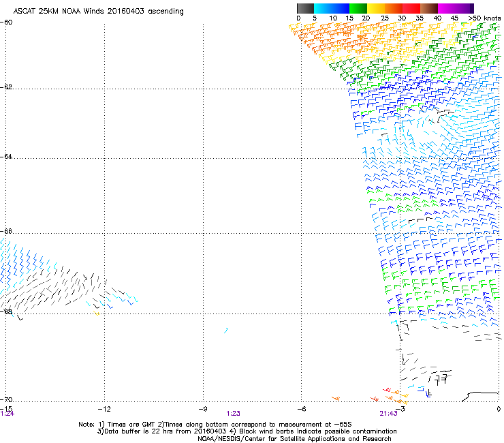Click the "-9" longitude label
This screenshot has height=443, width=504.
[x=203, y=409]
